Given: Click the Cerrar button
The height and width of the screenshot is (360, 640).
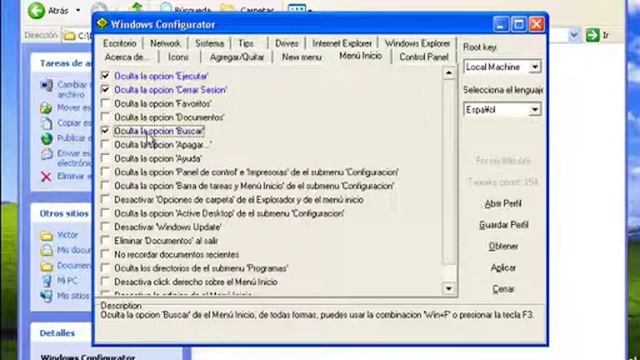Looking at the screenshot, I should point(503,289).
